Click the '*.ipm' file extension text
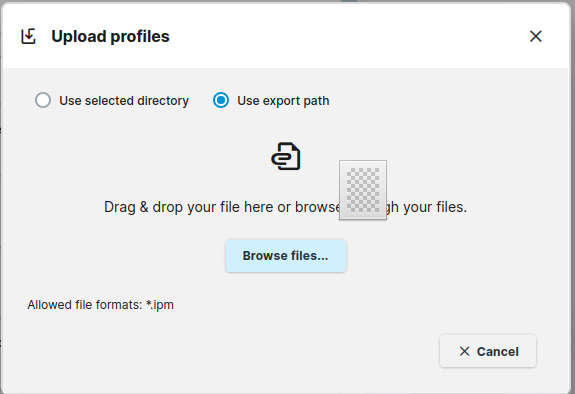 click(160, 305)
